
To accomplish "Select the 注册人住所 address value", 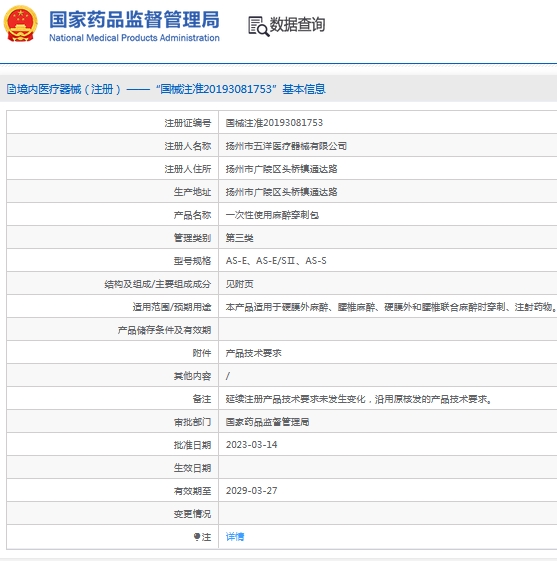I will (x=281, y=169).
